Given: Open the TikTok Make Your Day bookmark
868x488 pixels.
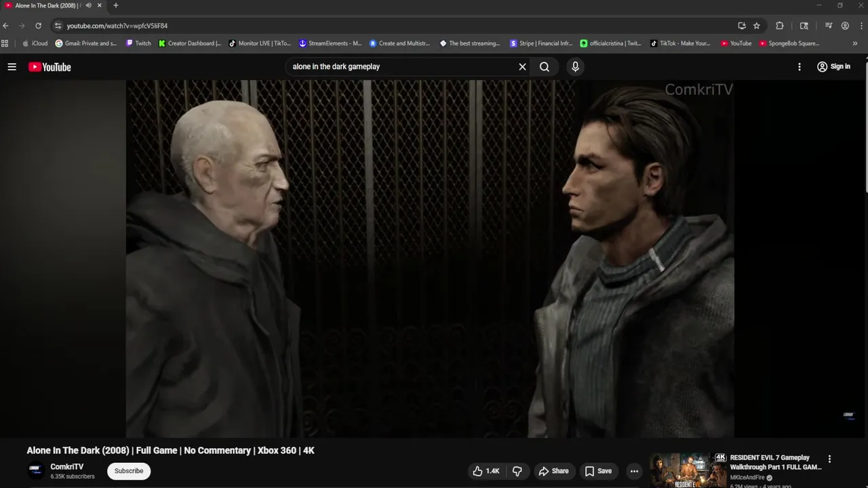Looking at the screenshot, I should point(680,43).
